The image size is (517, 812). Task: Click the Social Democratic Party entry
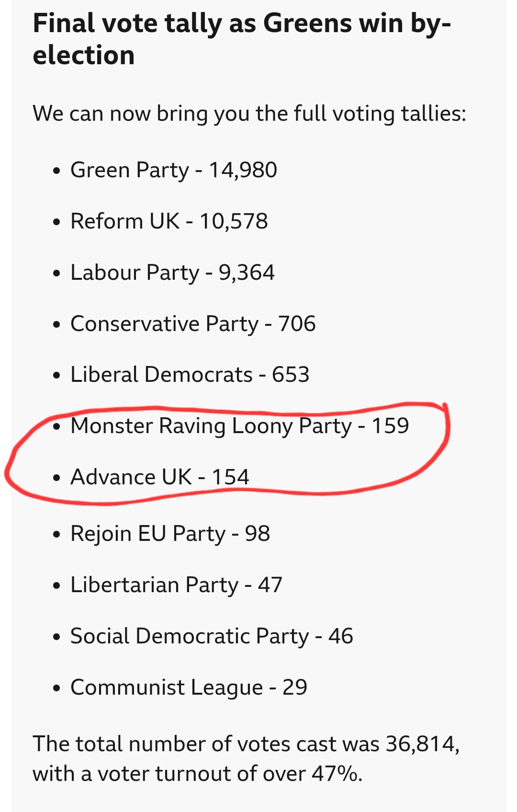[x=212, y=637]
